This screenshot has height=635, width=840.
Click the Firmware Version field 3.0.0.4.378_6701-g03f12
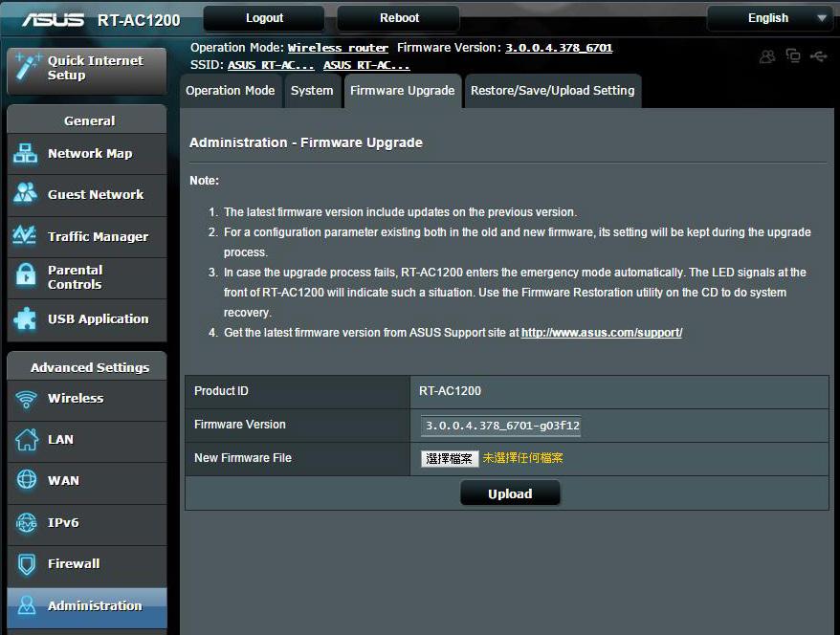(x=501, y=426)
